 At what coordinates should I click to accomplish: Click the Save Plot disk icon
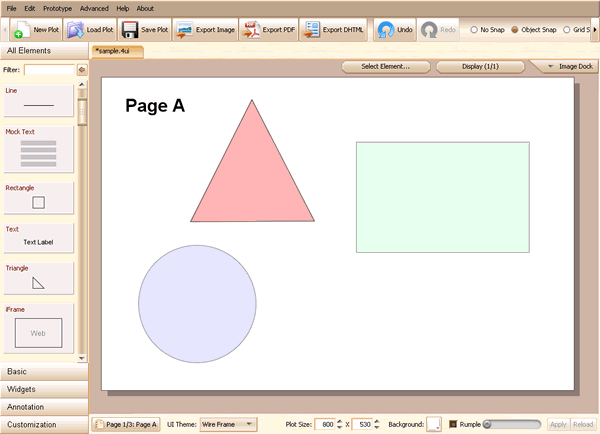point(129,30)
